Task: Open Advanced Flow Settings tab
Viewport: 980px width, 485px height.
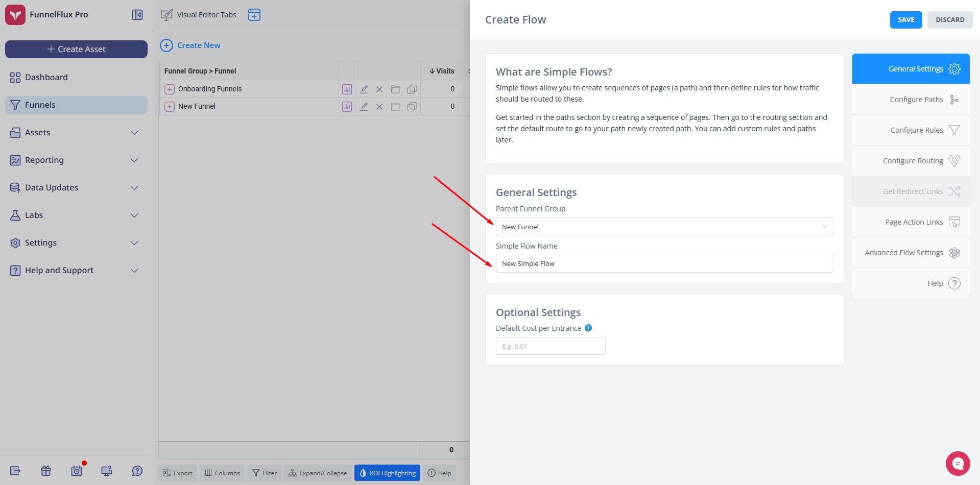Action: click(911, 253)
